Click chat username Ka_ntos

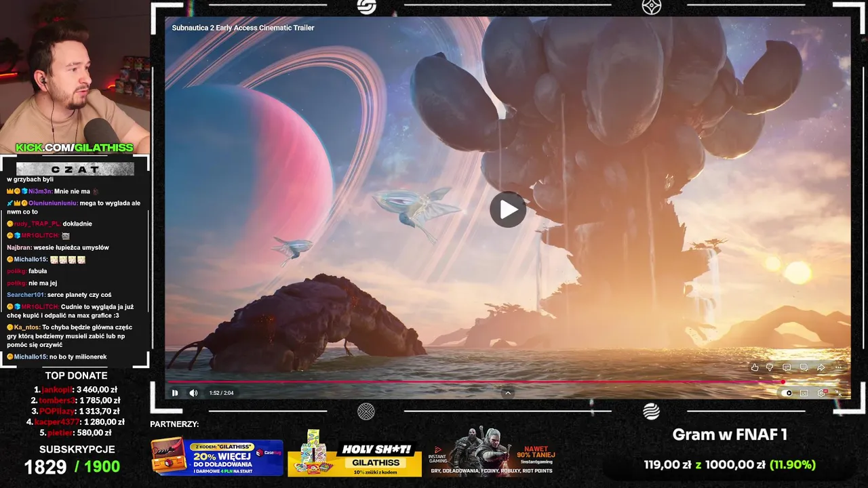(x=27, y=327)
